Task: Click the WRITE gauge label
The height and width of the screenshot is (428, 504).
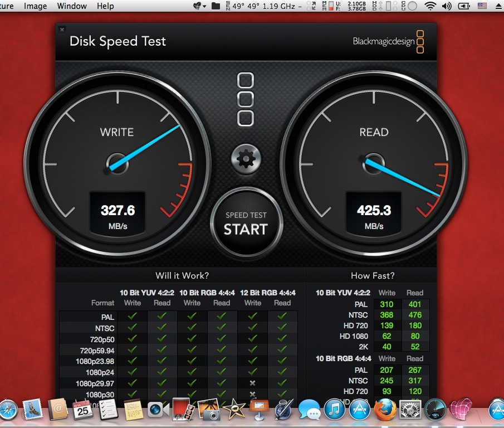Action: click(x=117, y=132)
